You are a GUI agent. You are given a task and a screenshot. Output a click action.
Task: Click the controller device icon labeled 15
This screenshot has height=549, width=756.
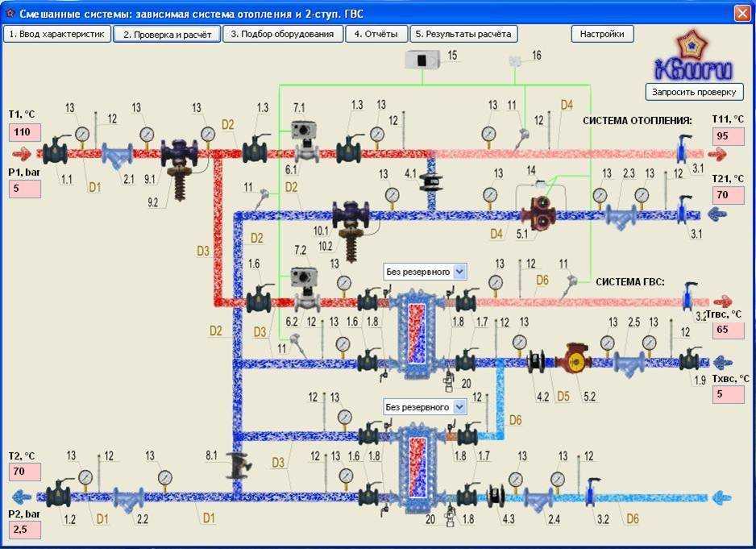422,60
